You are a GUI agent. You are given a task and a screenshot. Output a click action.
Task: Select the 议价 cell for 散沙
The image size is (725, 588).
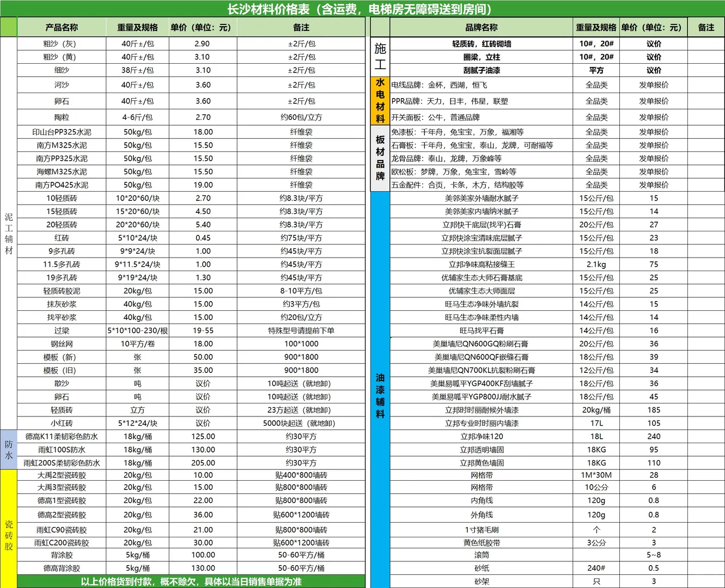(x=203, y=383)
